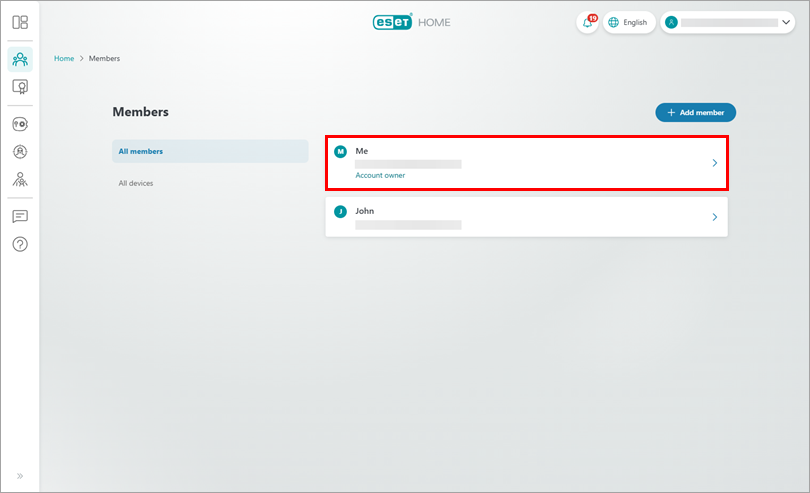The image size is (810, 493).
Task: Open the Help question mark icon
Action: pyautogui.click(x=20, y=244)
